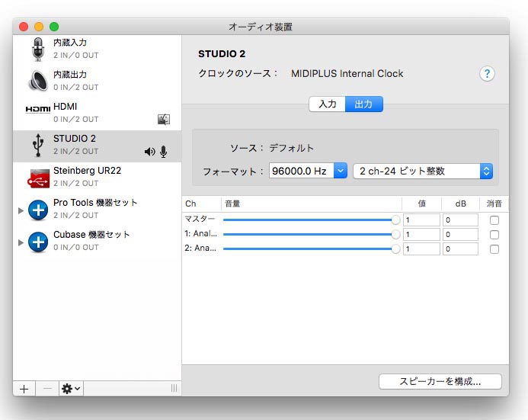The image size is (528, 420).
Task: Select STUDIO 2 in the device list
Action: (x=97, y=146)
